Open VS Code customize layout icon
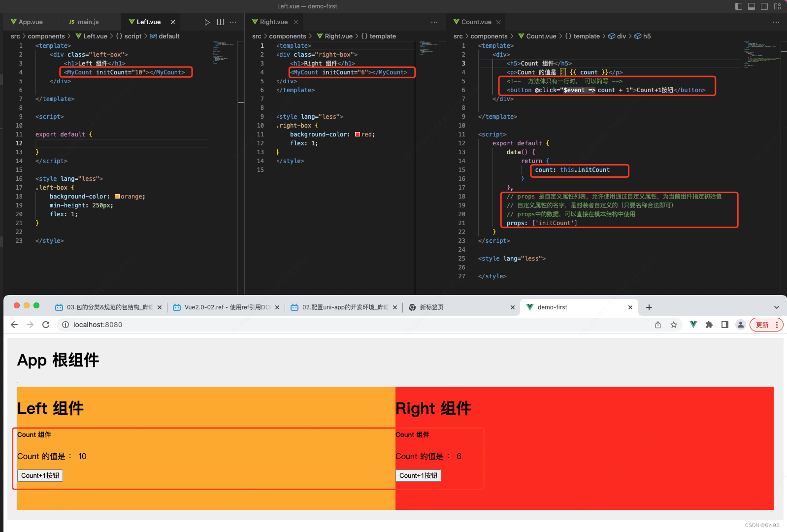The image size is (787, 532). 777,6
